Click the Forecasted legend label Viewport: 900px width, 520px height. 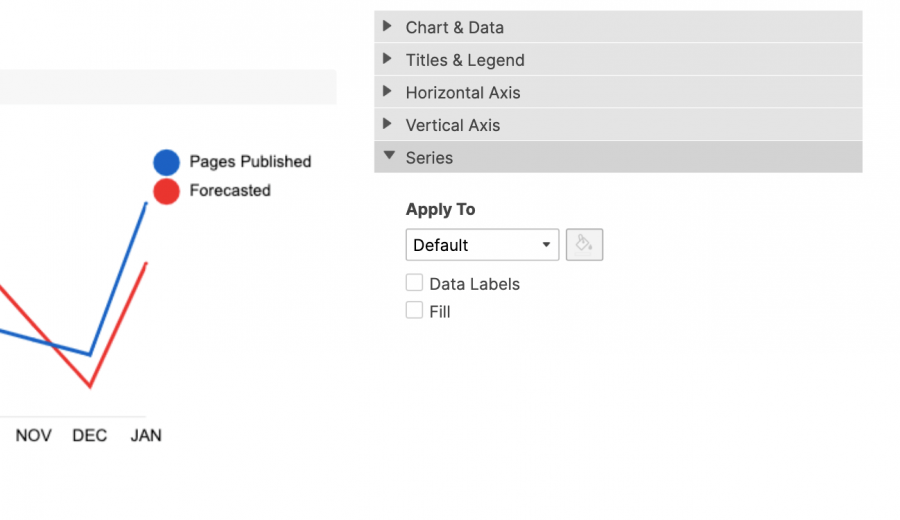click(x=230, y=191)
